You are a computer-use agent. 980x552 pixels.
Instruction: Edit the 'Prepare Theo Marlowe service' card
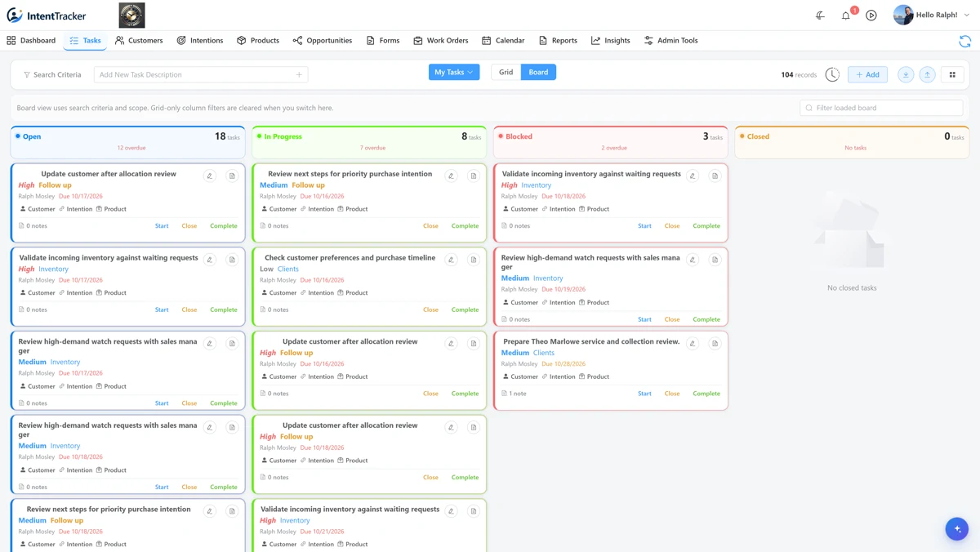[693, 344]
